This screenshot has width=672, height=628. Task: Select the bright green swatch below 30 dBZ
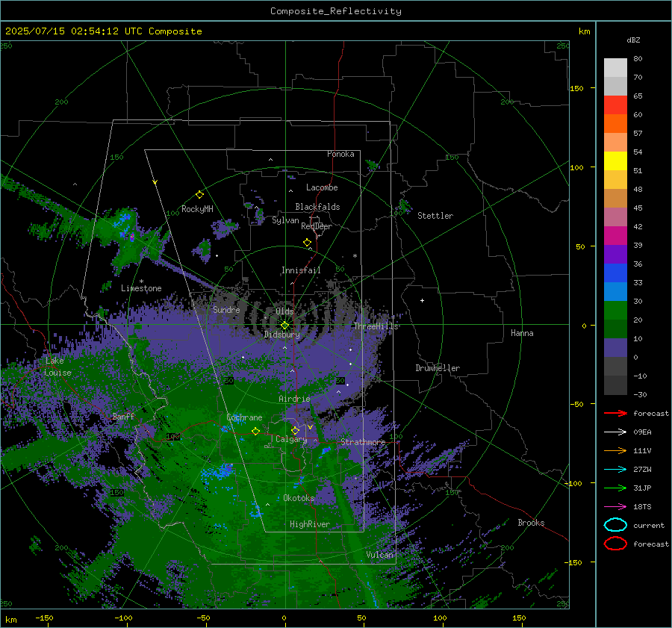[x=615, y=311]
